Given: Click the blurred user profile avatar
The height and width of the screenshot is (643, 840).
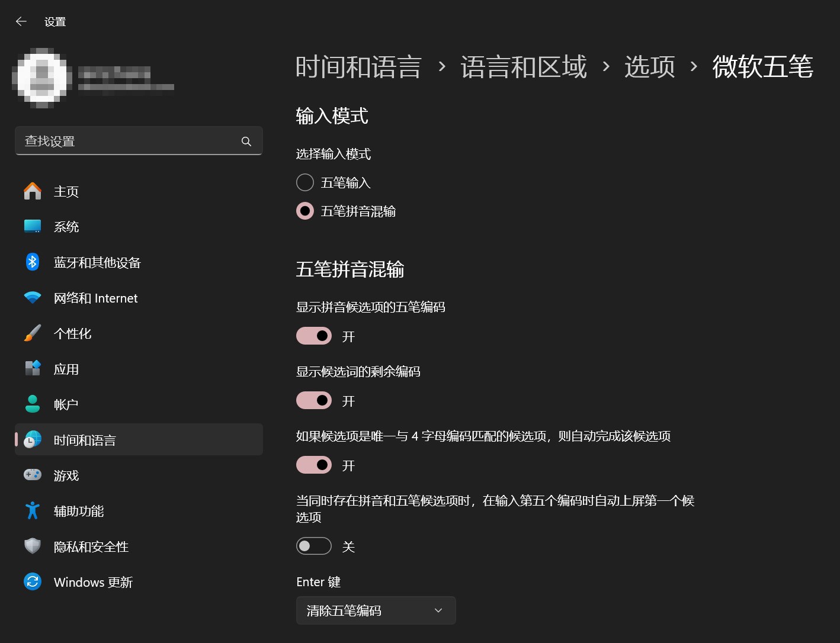Looking at the screenshot, I should coord(42,78).
